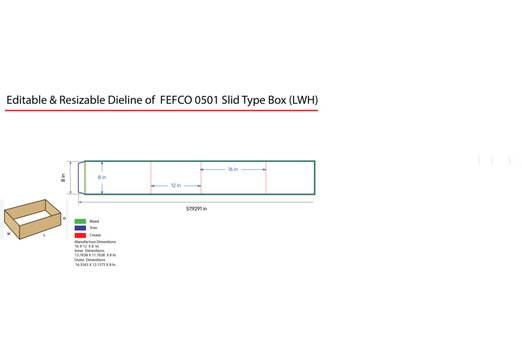
Task: Click the rotated '8 in' height label outside dieline
Action: (x=63, y=177)
